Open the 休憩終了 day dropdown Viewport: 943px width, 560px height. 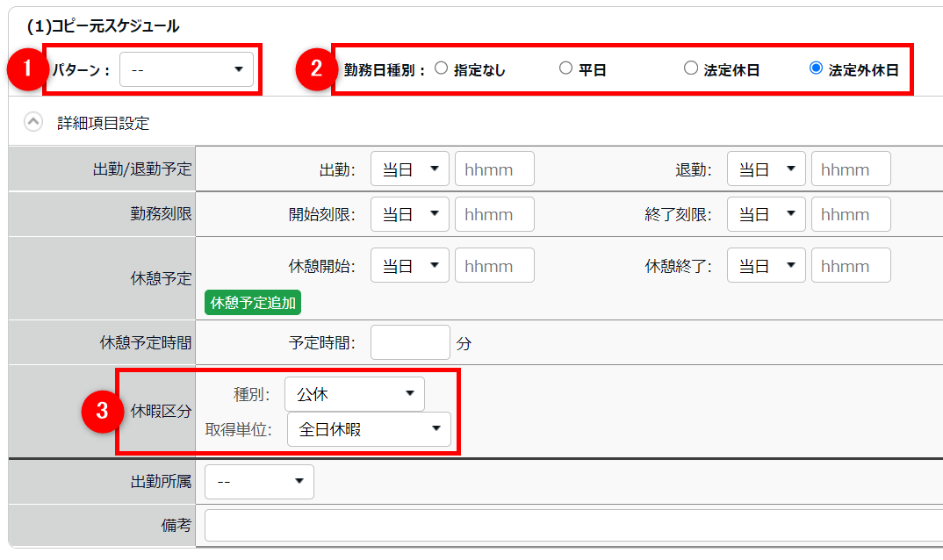(x=766, y=265)
